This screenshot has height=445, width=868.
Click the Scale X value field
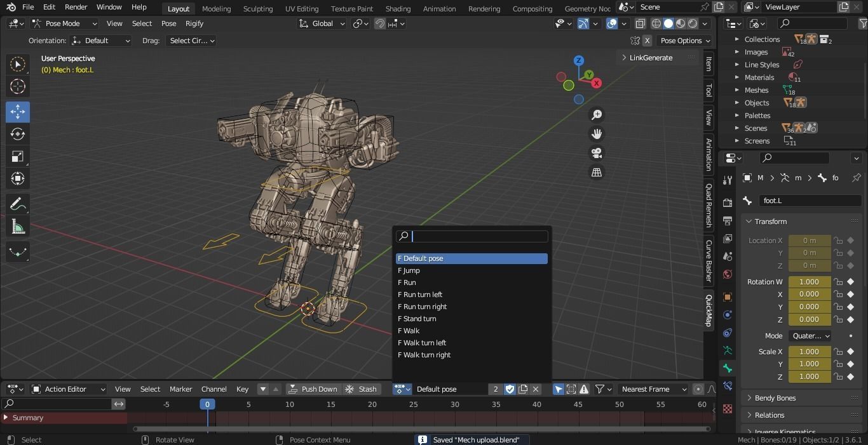810,352
